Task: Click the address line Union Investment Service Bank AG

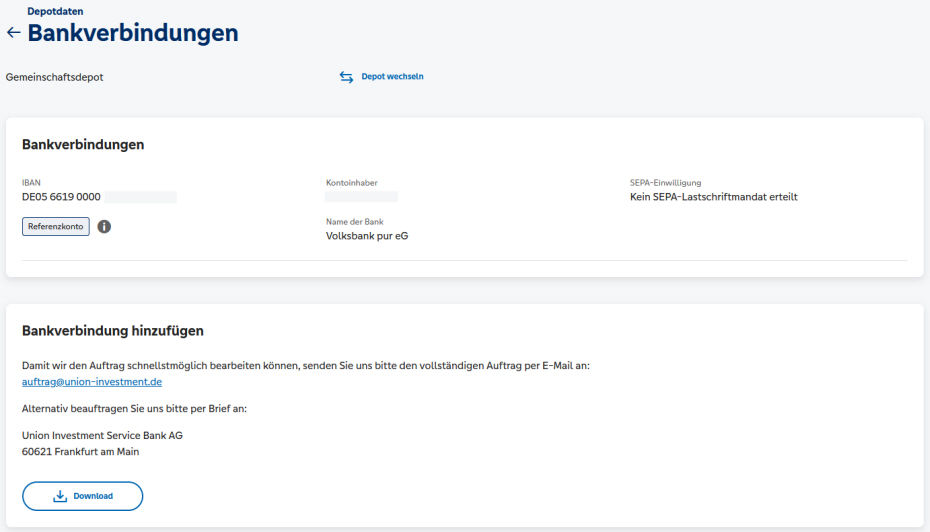Action: (102, 435)
